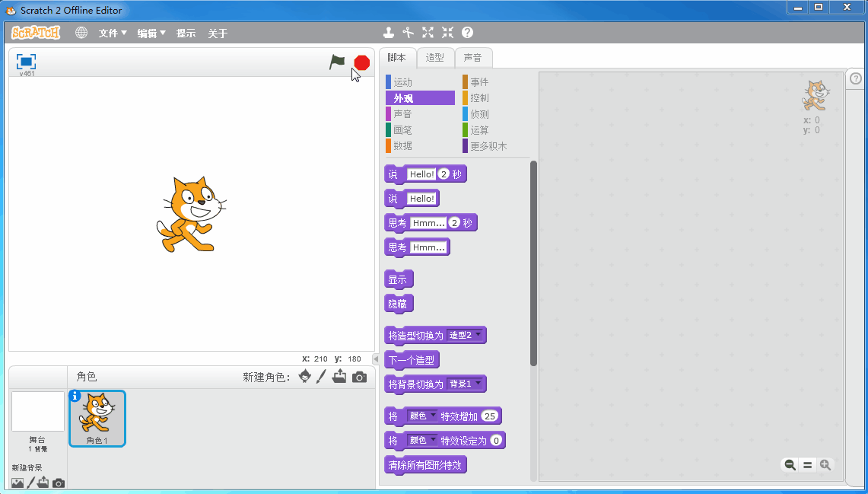
Task: Select the stage backdrop thumbnail
Action: tap(38, 412)
